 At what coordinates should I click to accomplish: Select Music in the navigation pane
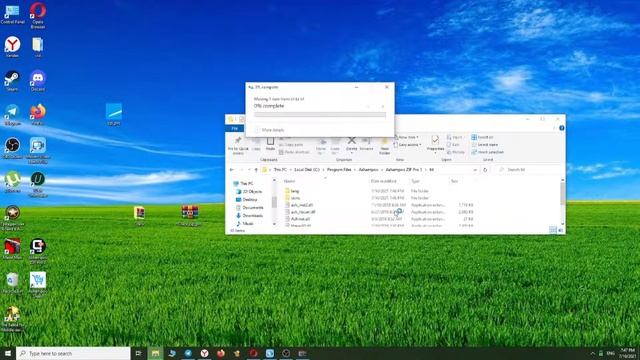[x=245, y=224]
